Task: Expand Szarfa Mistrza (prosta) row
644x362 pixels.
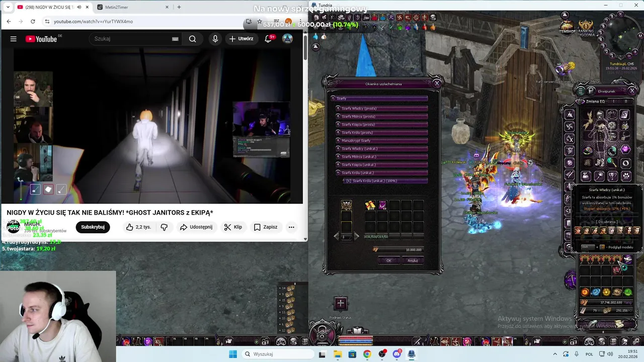Action: (x=338, y=117)
